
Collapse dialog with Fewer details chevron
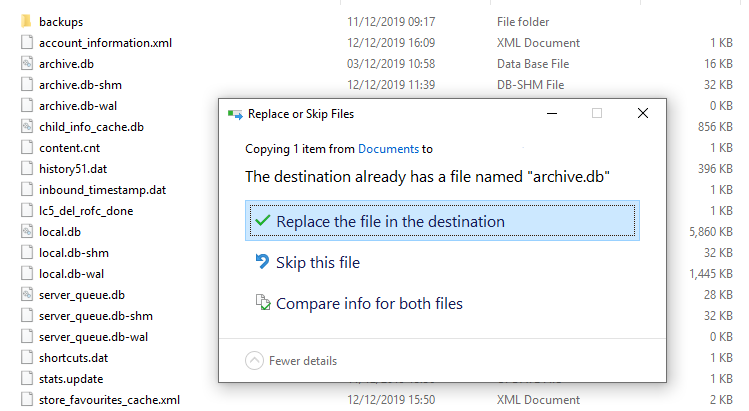(x=254, y=361)
